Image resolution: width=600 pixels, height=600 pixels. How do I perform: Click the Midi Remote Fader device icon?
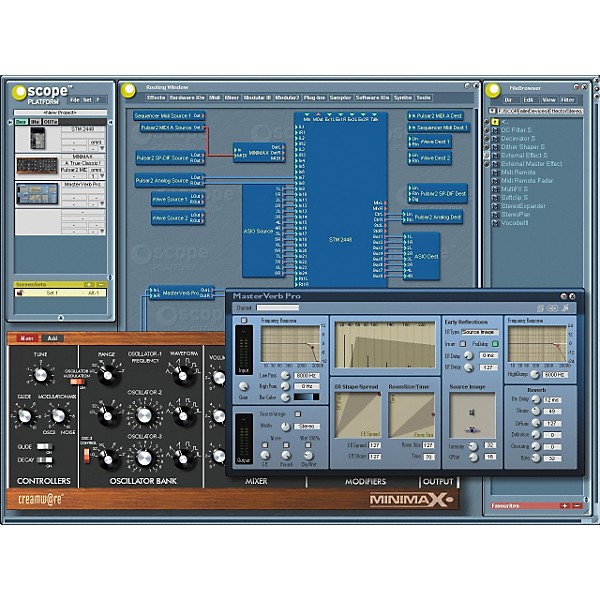(x=496, y=181)
